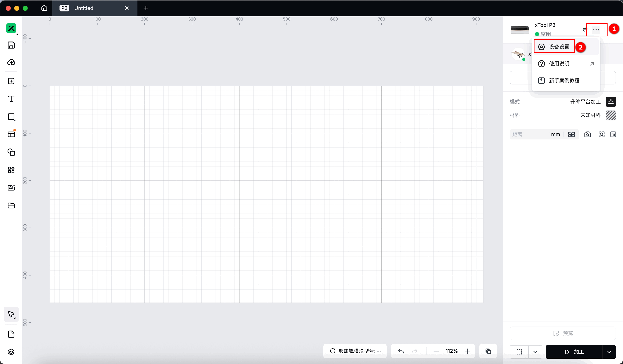Click the switch device arrows icon

(x=584, y=30)
